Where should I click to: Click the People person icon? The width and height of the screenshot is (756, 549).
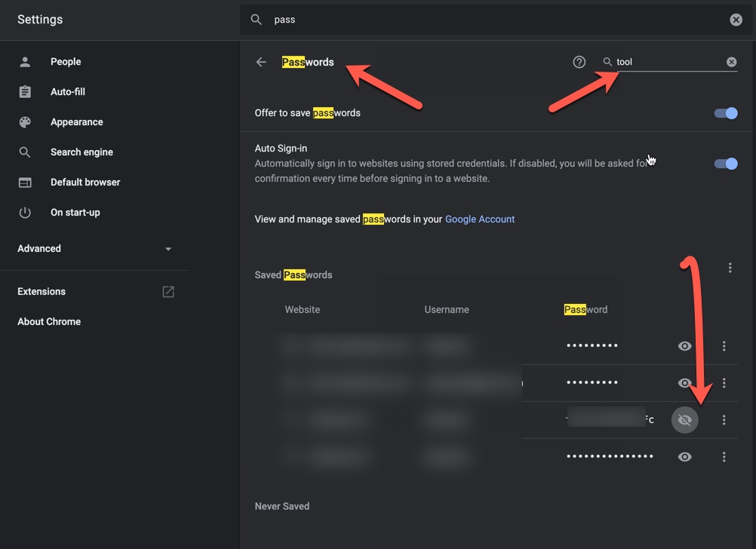click(x=25, y=62)
